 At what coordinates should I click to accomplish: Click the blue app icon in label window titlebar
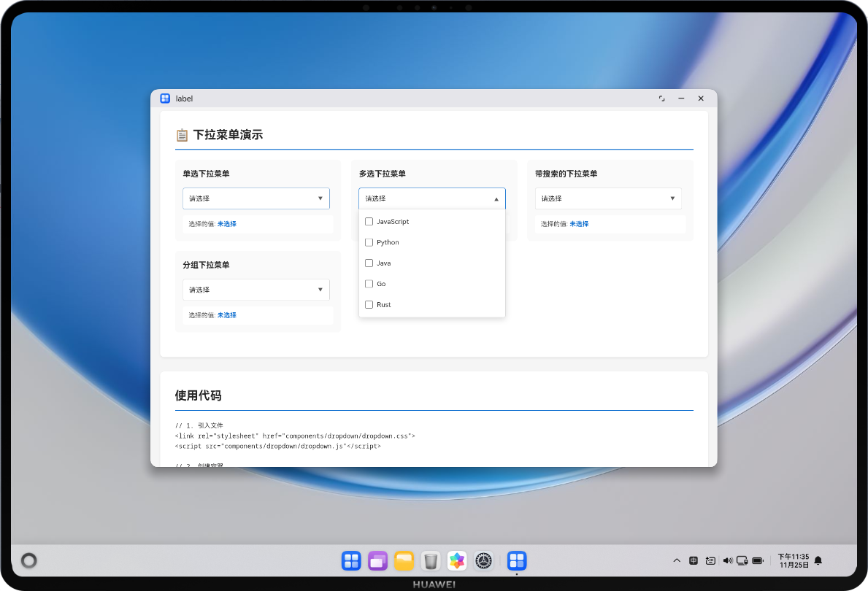pos(165,98)
